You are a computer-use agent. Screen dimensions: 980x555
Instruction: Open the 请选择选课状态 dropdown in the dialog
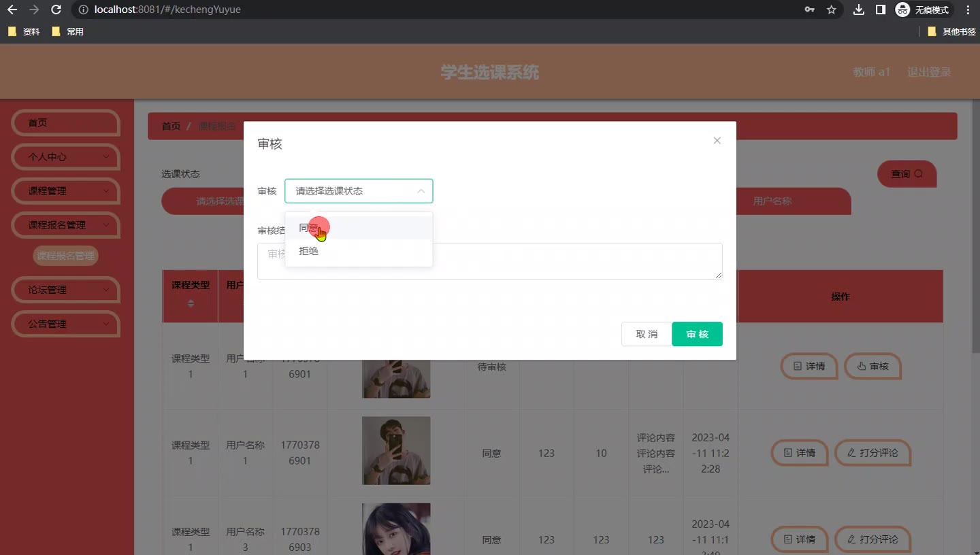[359, 191]
